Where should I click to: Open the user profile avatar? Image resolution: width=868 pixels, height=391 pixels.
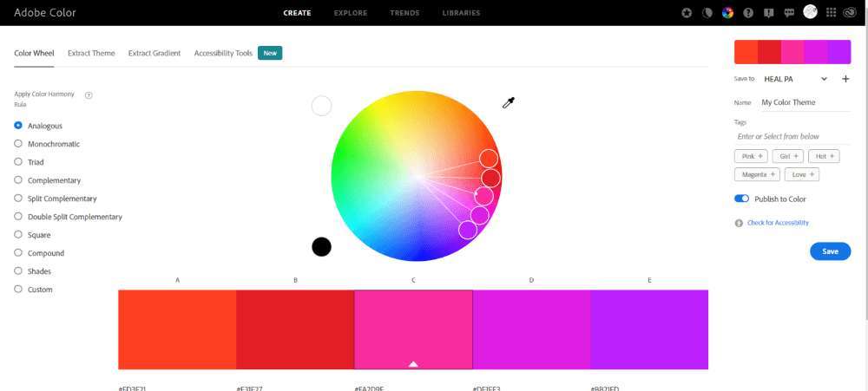(x=811, y=12)
